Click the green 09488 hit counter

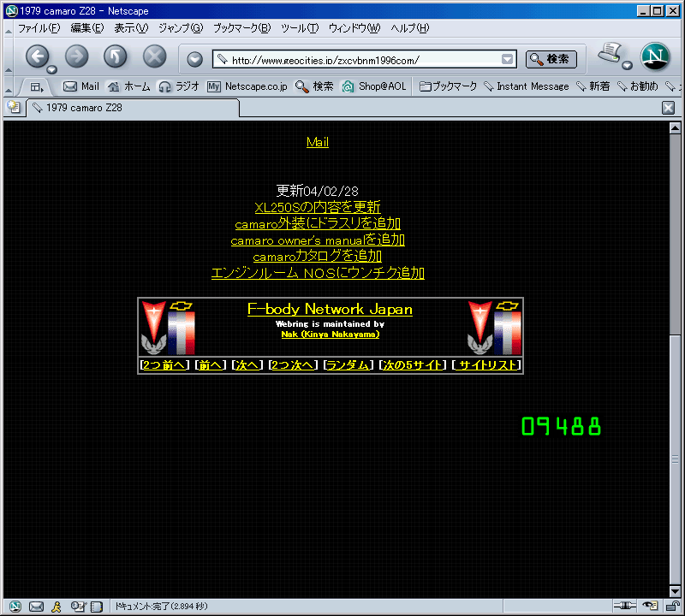point(562,426)
